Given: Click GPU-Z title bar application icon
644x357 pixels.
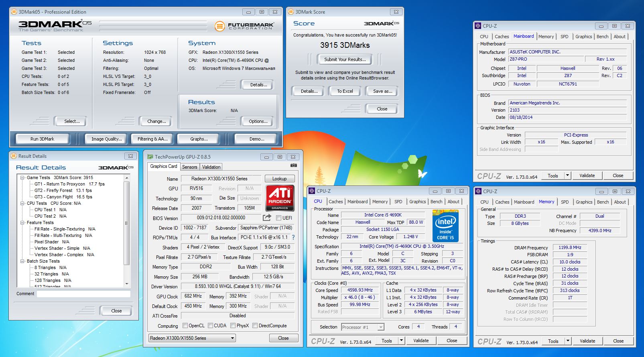Looking at the screenshot, I should click(x=150, y=157).
